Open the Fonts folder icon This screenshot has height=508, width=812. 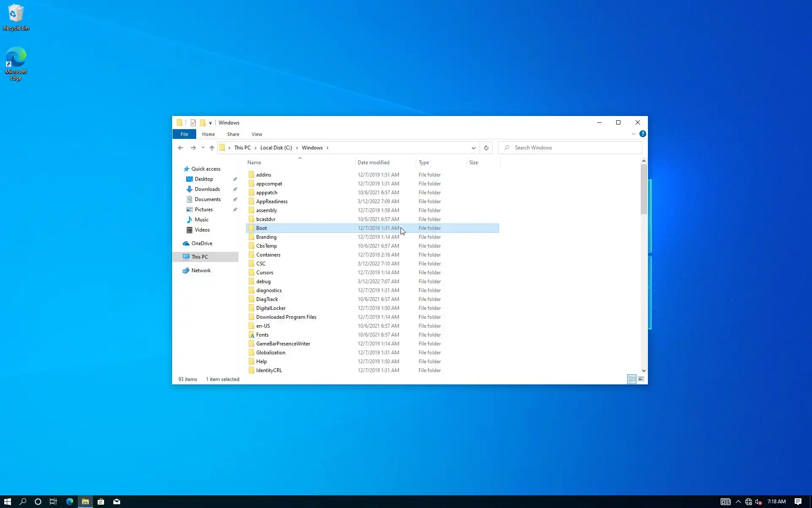click(x=252, y=335)
